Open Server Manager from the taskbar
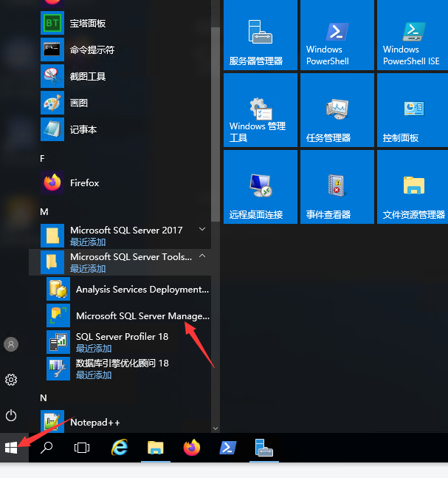This screenshot has width=448, height=478. click(x=264, y=448)
